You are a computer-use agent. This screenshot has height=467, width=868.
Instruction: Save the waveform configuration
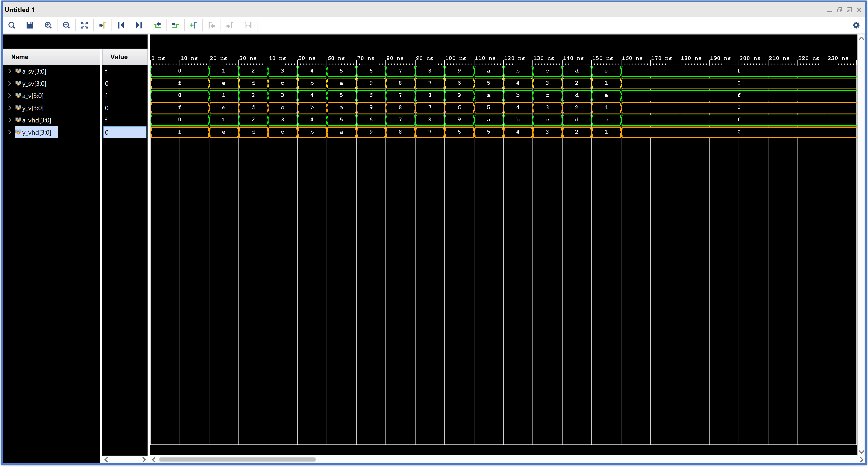(30, 25)
